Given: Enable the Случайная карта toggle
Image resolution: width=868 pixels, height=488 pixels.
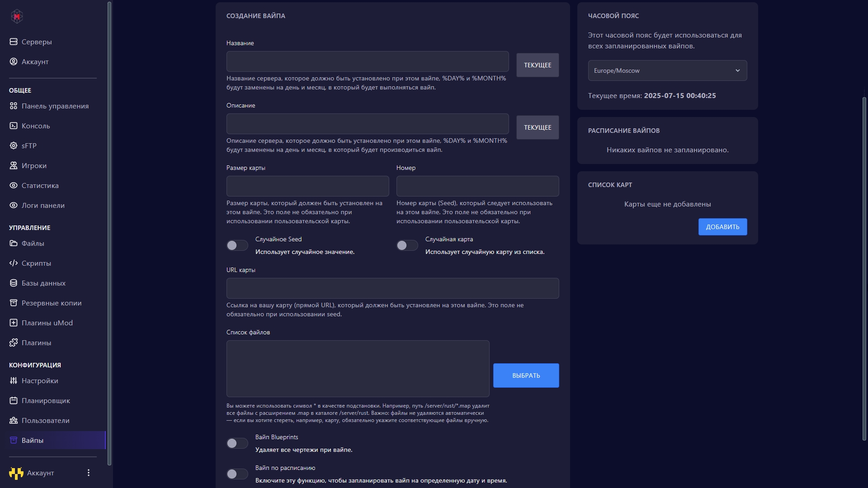Looking at the screenshot, I should click(406, 245).
